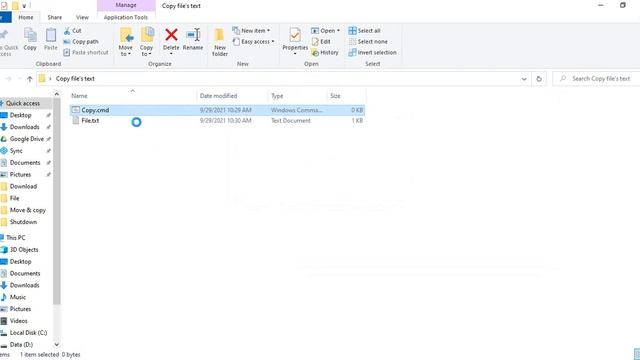640x360 pixels.
Task: Open Pictures under This PC
Action: click(20, 309)
